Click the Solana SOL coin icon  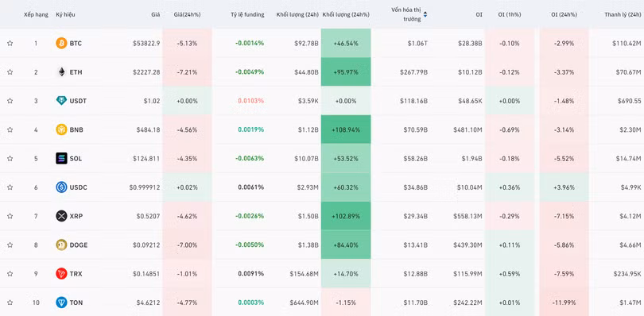[61, 159]
